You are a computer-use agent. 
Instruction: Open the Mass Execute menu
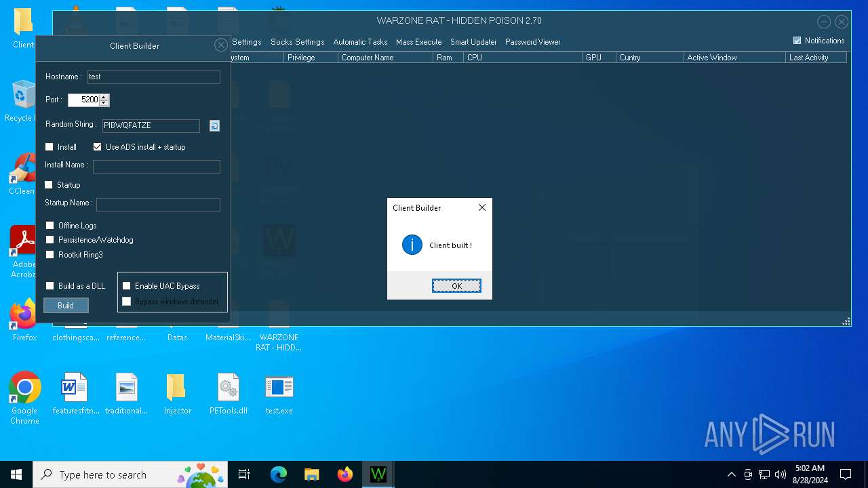(x=418, y=42)
